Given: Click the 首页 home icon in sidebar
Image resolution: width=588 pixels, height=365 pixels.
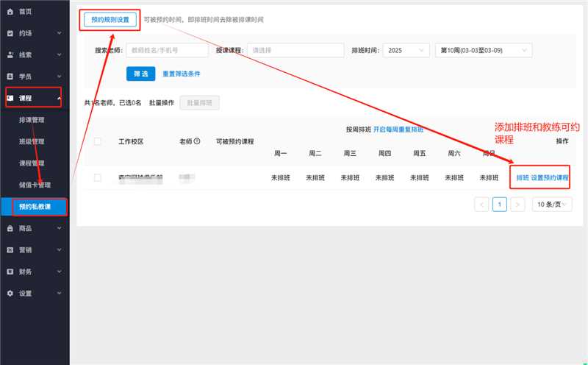Looking at the screenshot, I should point(10,12).
